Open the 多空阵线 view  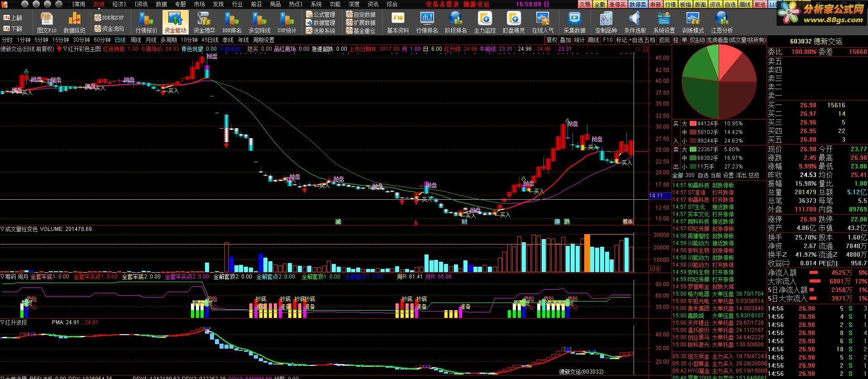pyautogui.click(x=259, y=23)
